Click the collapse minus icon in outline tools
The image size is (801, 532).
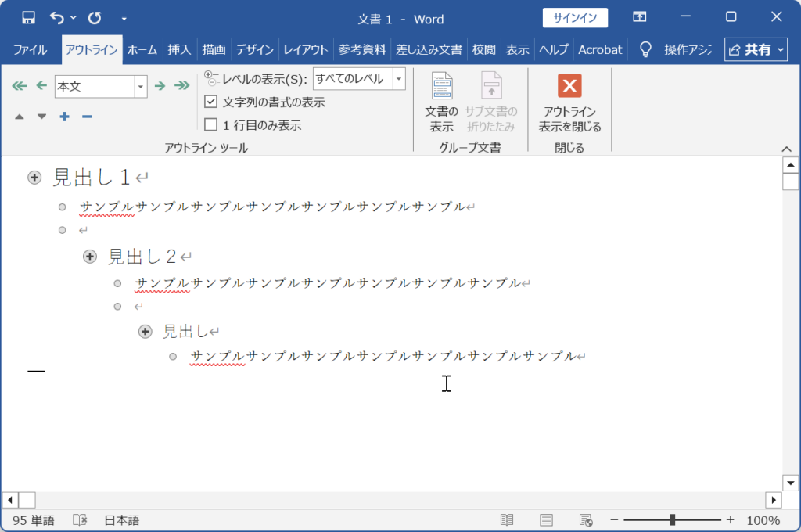[87, 117]
